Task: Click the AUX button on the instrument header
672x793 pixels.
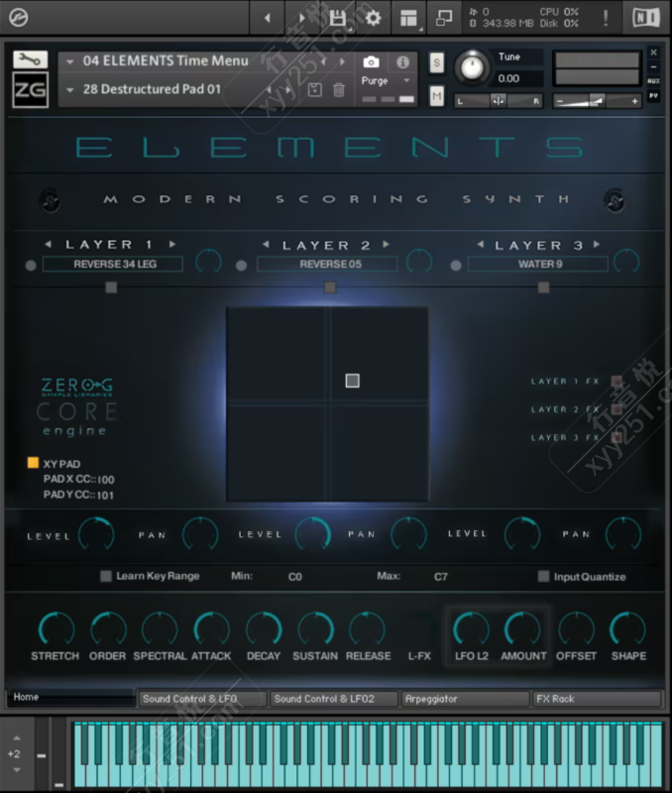Action: pos(653,81)
